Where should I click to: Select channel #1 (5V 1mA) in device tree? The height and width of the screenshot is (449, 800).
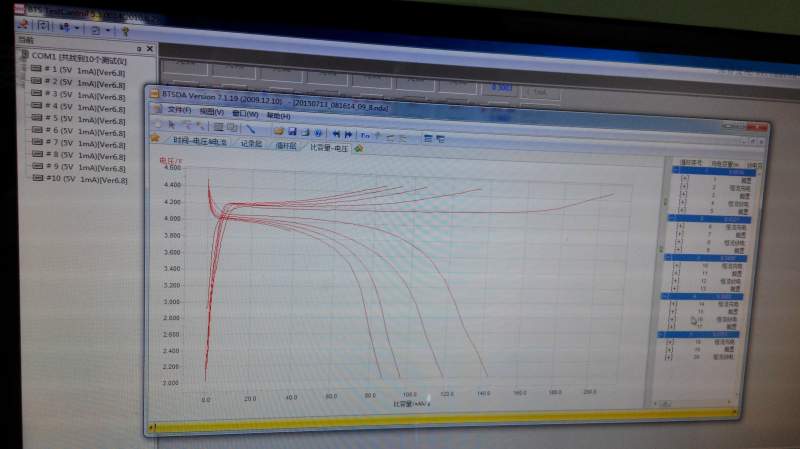tap(78, 70)
